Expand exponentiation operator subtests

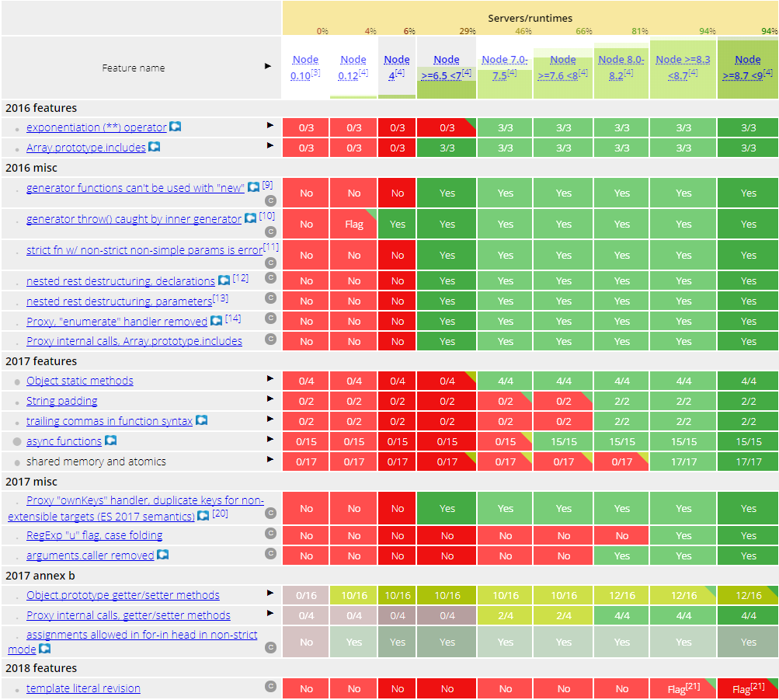[x=270, y=125]
